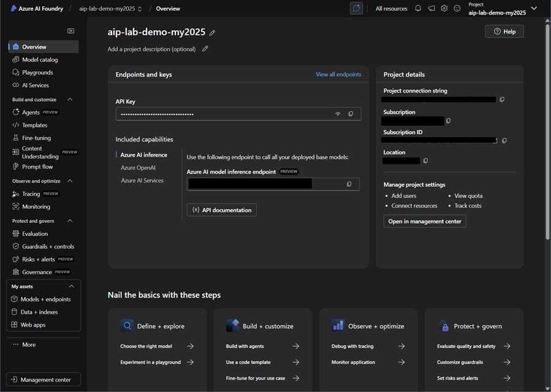The width and height of the screenshot is (551, 392).
Task: Collapse Protect and govern section
Action: pyautogui.click(x=70, y=221)
